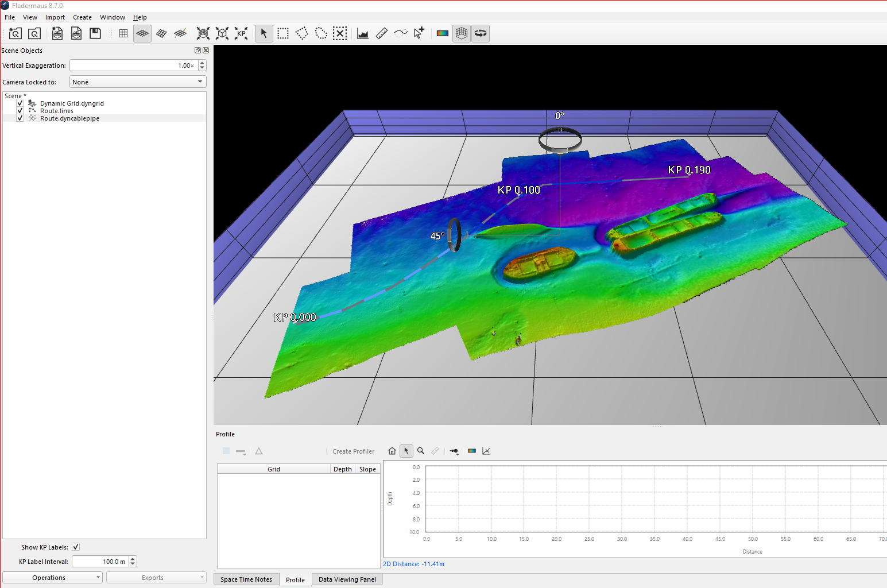Choose the ruler measure tool in main toolbar

[382, 33]
